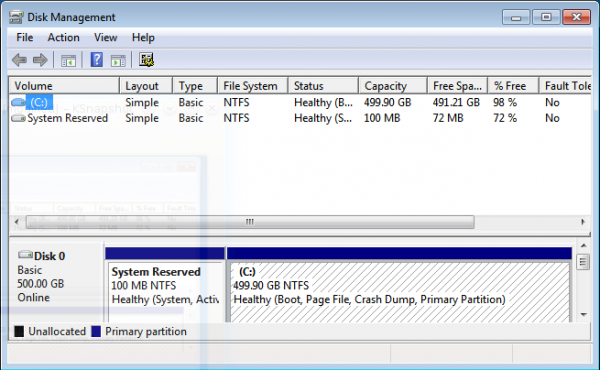
Task: Sort by the Type column header
Action: [195, 86]
